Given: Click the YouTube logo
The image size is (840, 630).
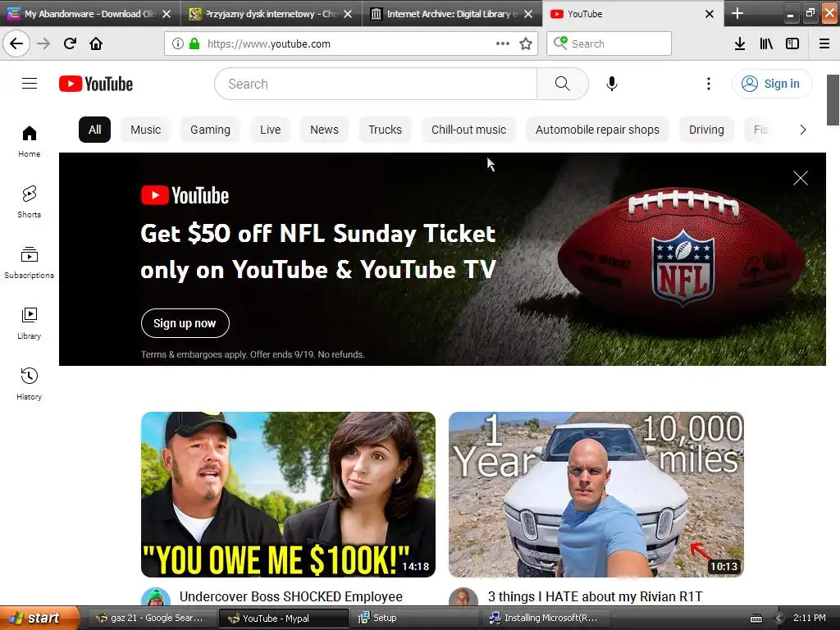Looking at the screenshot, I should tap(96, 84).
